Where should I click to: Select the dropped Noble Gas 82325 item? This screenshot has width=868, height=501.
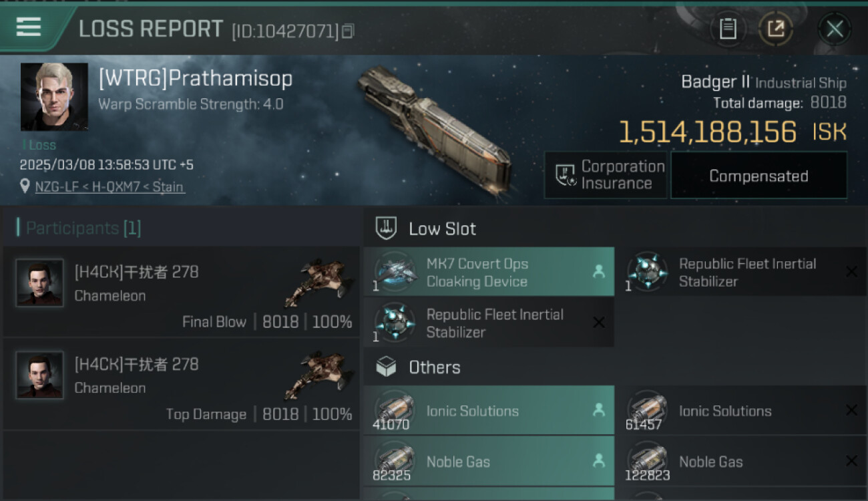click(488, 462)
